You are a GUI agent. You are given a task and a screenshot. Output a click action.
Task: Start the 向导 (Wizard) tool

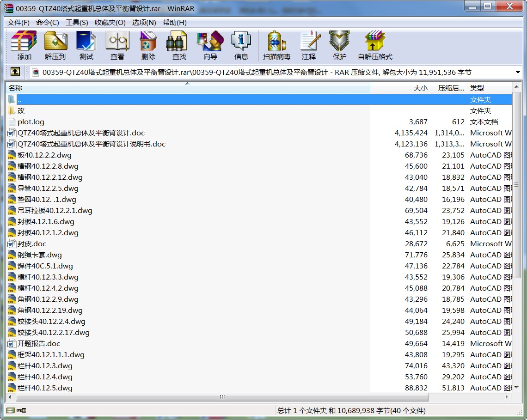(x=210, y=46)
